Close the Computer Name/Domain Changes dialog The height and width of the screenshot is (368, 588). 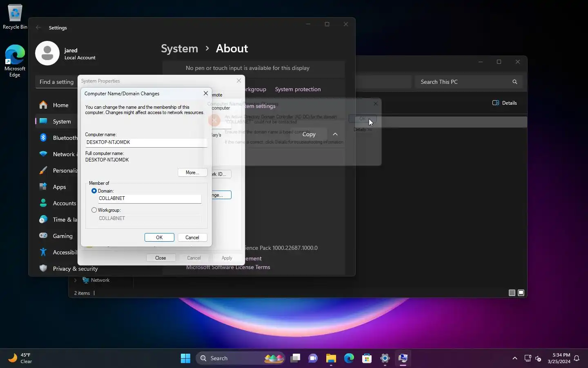206,94
